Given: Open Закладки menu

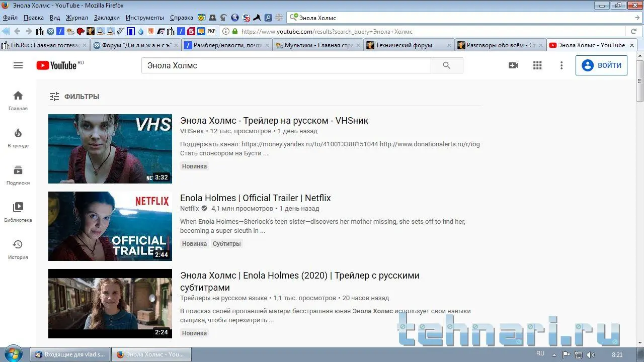Looking at the screenshot, I should (x=107, y=18).
